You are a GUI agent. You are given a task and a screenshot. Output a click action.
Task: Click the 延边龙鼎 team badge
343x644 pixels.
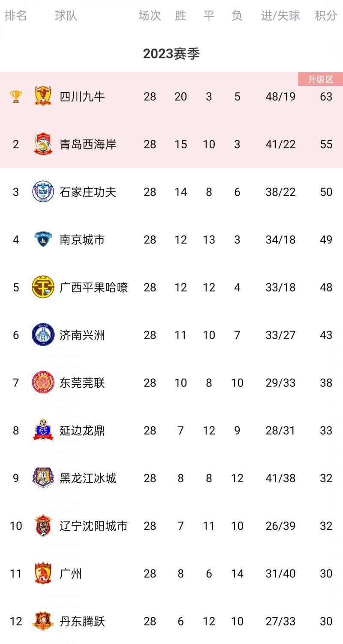pyautogui.click(x=43, y=430)
